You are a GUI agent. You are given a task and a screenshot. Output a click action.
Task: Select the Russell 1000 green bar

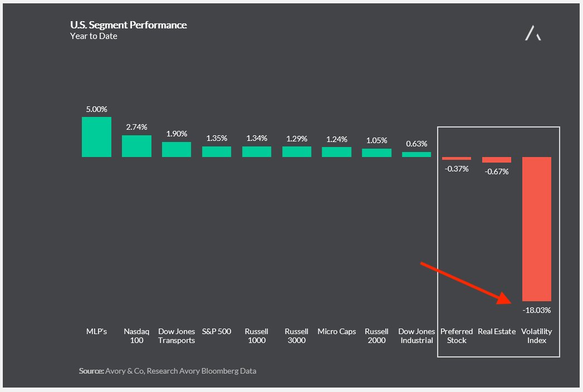(257, 151)
